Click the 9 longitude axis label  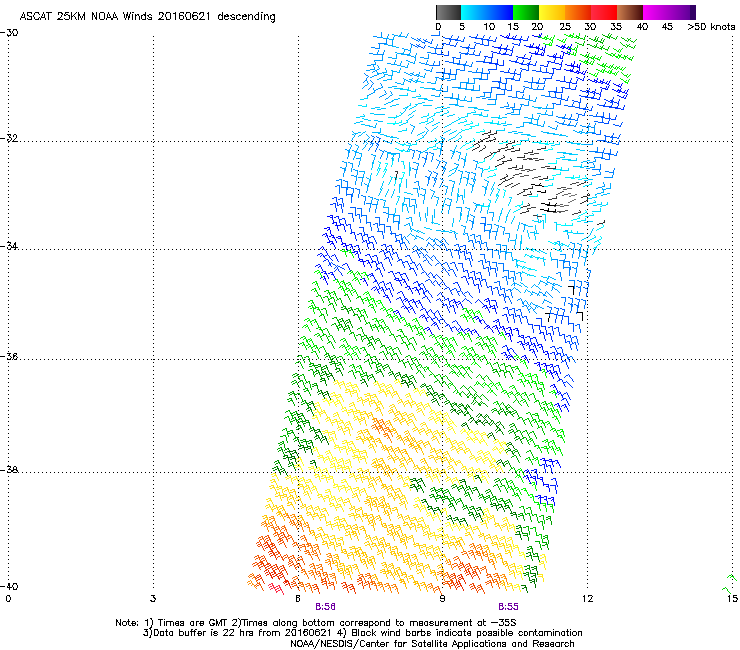[442, 599]
